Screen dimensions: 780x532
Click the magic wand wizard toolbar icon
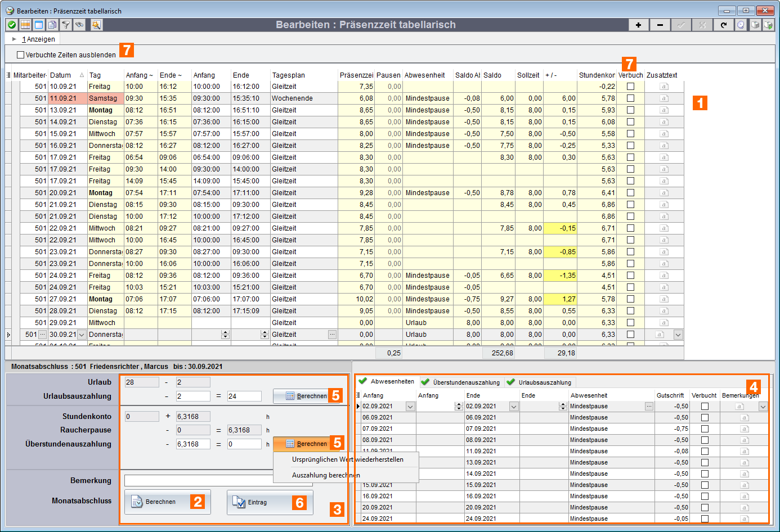[x=96, y=25]
